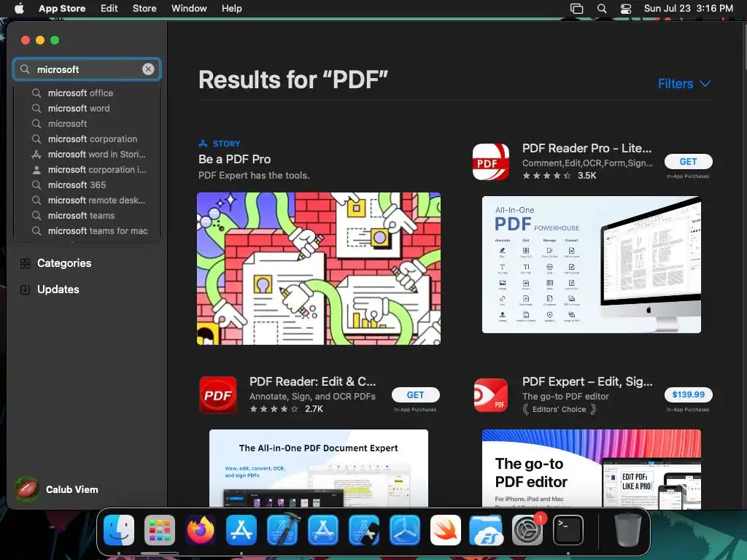
Task: Open the App Store menu in the menu bar
Action: tap(62, 8)
